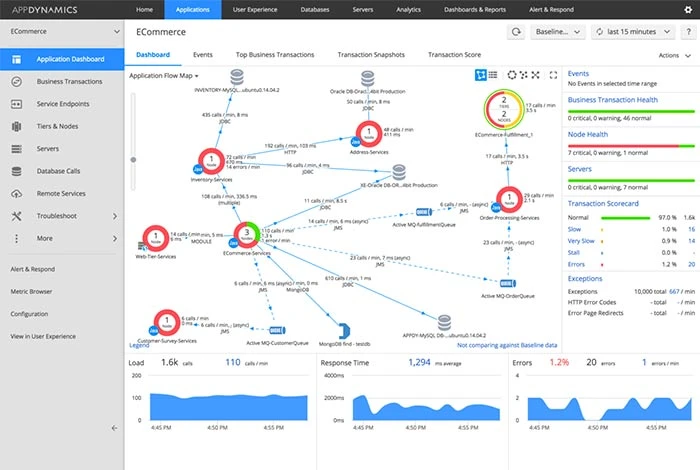Open the Exceptions link in right panel

pos(585,279)
